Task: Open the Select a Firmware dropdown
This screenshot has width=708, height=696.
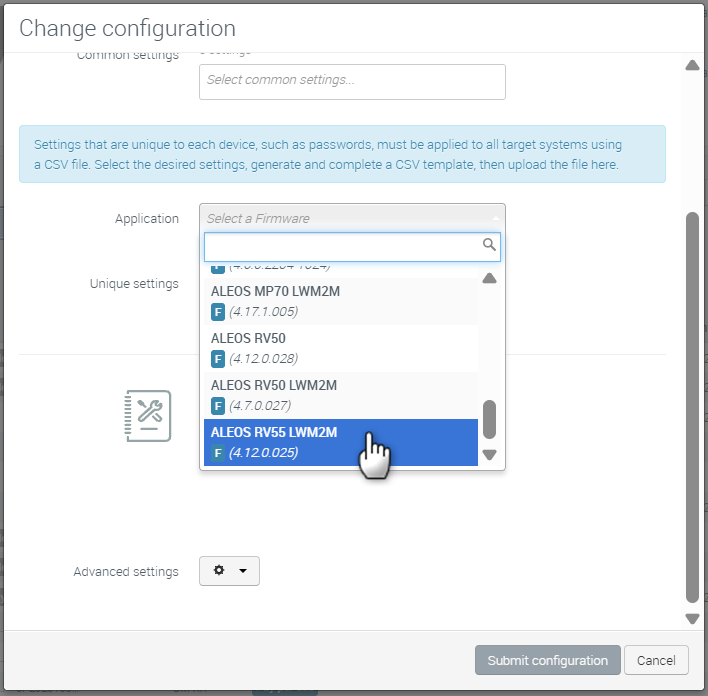Action: tap(352, 219)
